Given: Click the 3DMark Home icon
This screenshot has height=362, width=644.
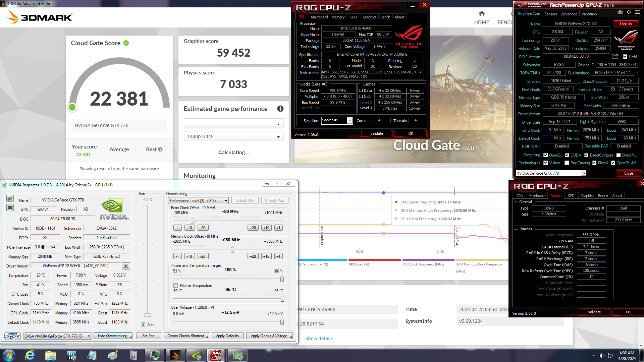Looking at the screenshot, I should click(482, 13).
